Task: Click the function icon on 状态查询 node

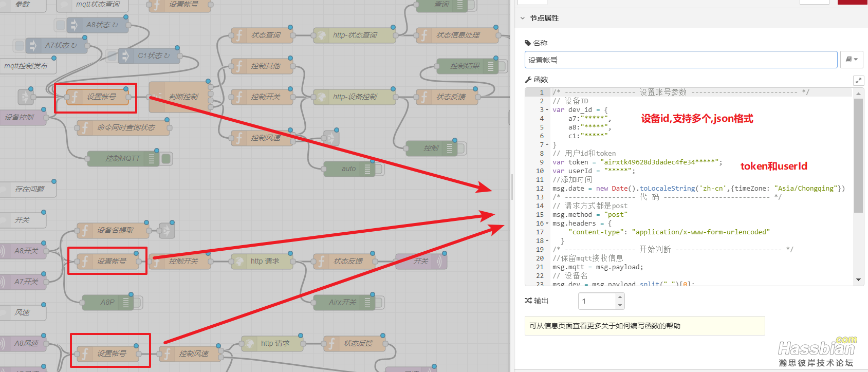Action: click(x=238, y=35)
